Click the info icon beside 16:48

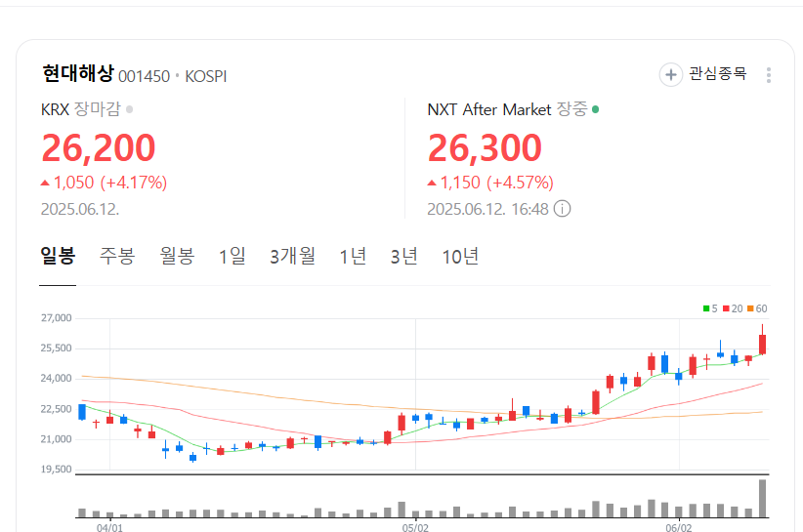[563, 209]
